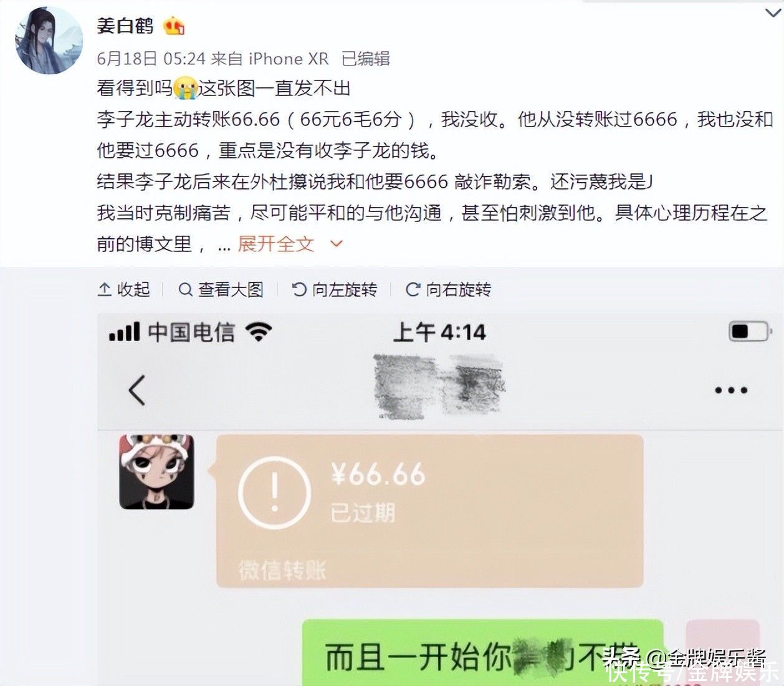Open the post options chevron at top right

pyautogui.click(x=772, y=13)
